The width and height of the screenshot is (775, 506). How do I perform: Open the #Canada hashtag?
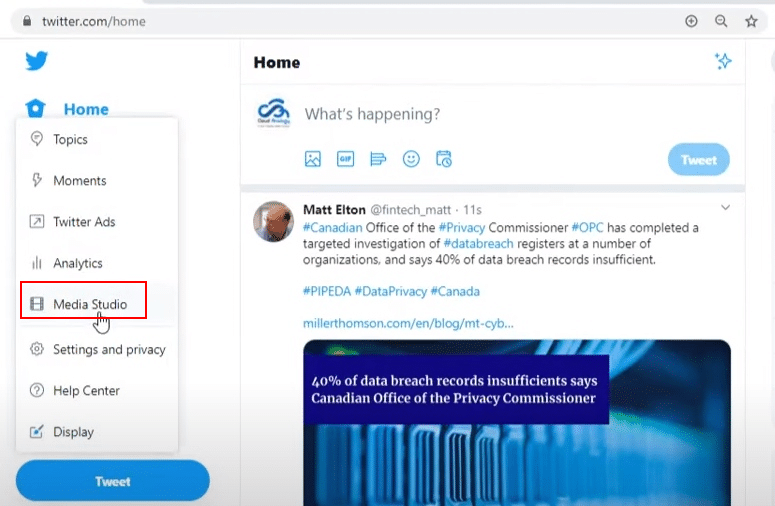(455, 292)
